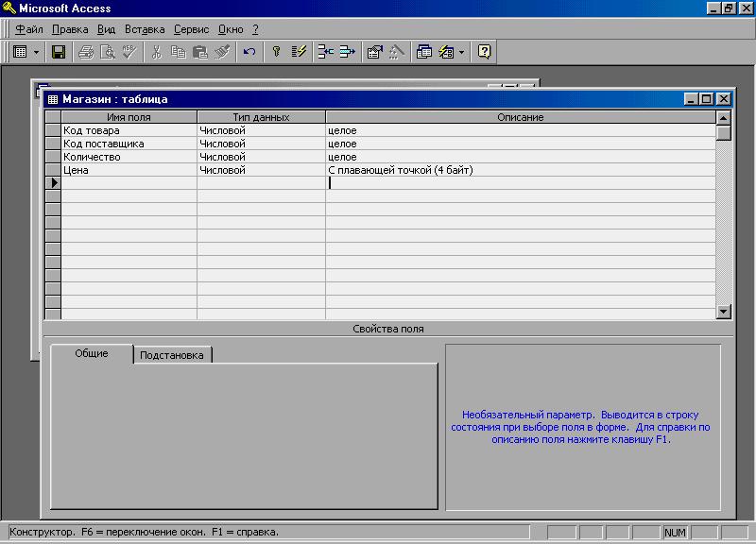This screenshot has height=544, width=756.
Task: Click the field name cell Количество
Action: click(129, 157)
